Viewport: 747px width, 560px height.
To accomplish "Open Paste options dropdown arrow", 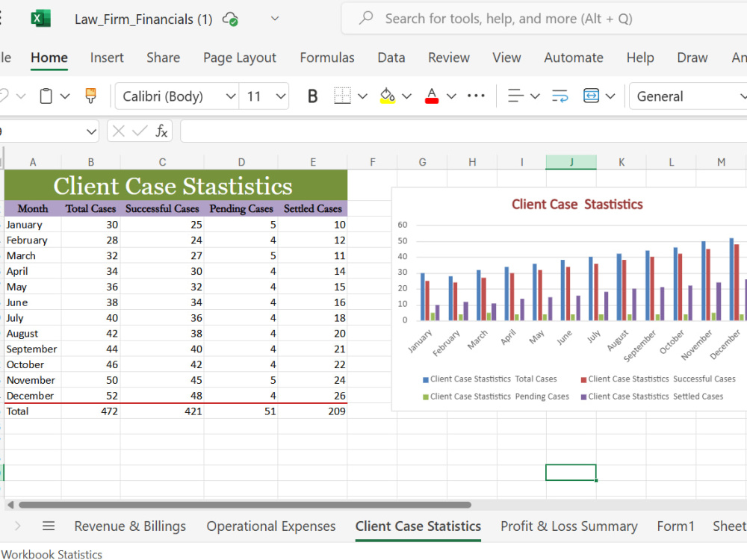I will [65, 96].
